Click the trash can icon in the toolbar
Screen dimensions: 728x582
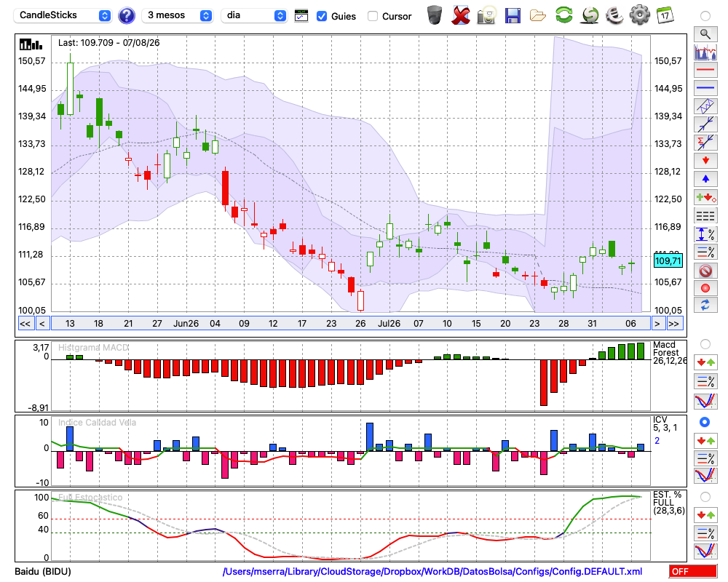435,15
